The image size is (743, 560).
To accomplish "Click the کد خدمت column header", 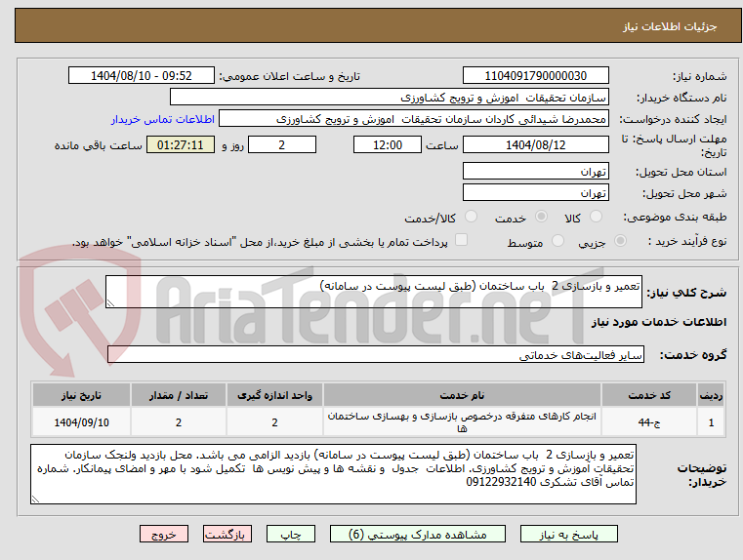I will (x=648, y=395).
